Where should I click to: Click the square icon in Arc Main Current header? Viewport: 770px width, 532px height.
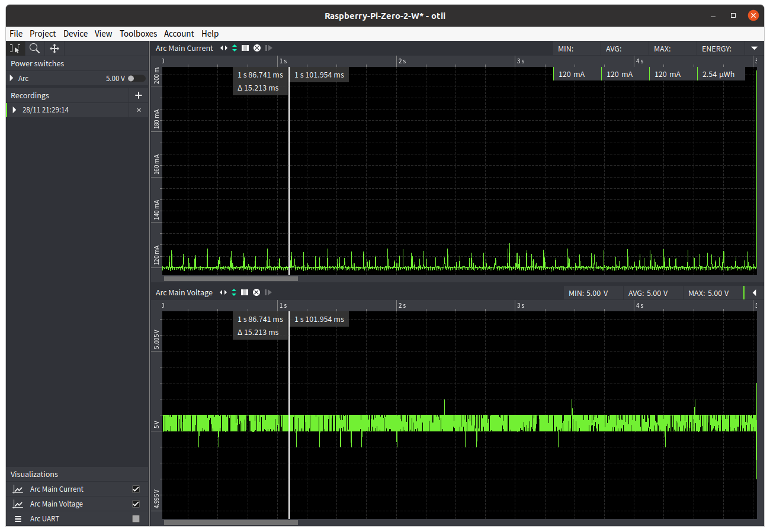(245, 48)
